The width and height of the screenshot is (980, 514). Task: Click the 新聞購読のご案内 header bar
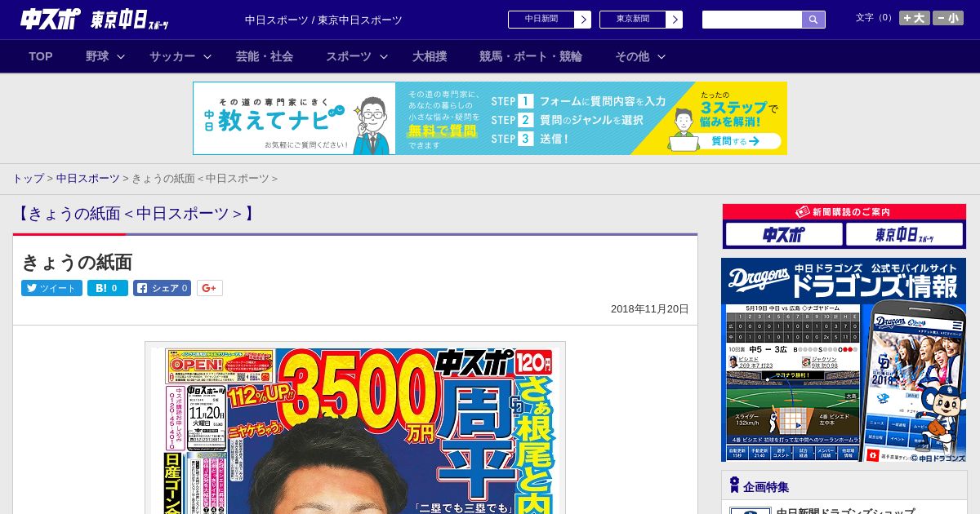(844, 212)
